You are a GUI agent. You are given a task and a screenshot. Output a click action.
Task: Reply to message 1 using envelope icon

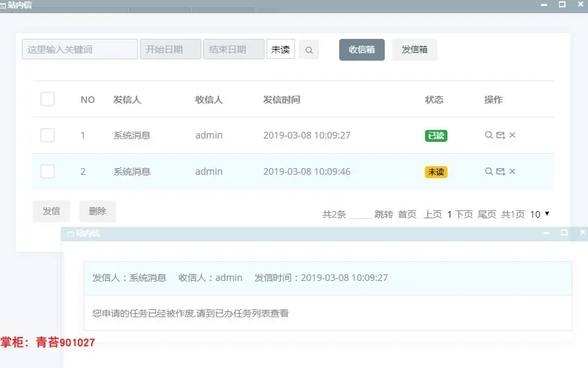(x=501, y=135)
